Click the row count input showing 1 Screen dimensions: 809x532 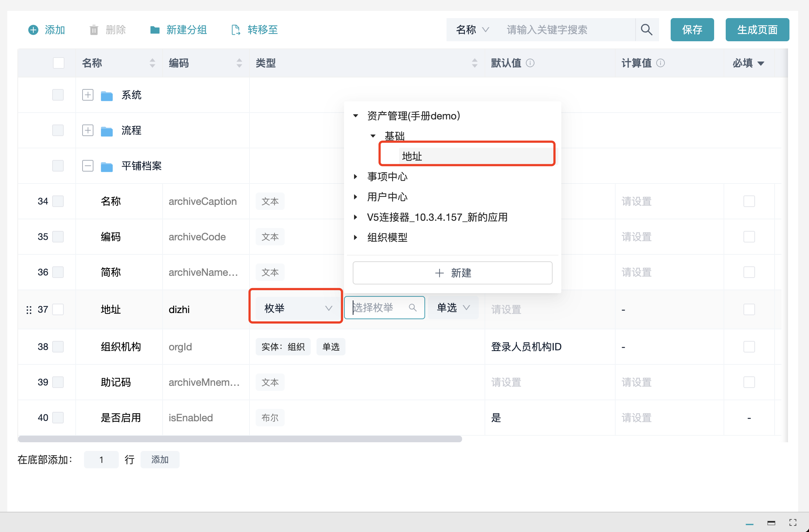pos(101,460)
